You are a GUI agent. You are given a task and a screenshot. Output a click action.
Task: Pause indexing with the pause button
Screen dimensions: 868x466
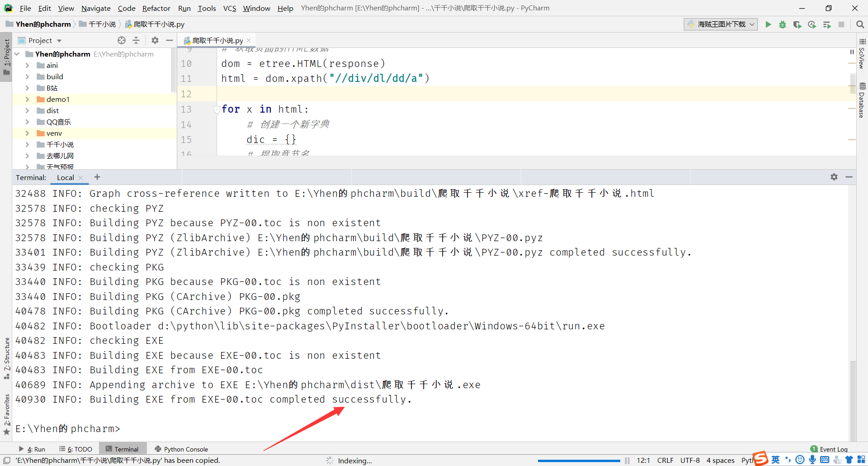627,461
